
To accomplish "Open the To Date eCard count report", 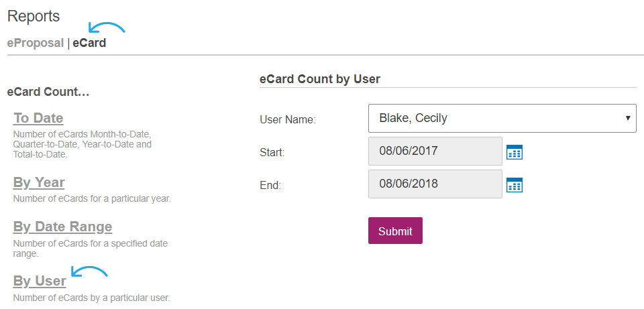I will pyautogui.click(x=38, y=118).
